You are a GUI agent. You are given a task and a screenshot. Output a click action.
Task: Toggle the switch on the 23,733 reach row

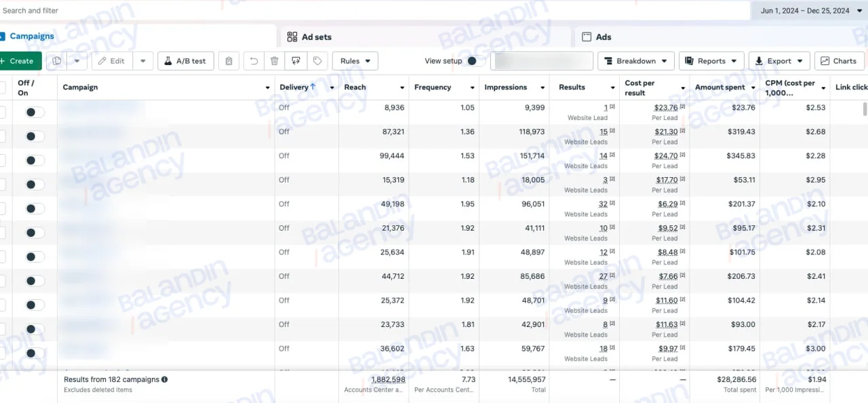[35, 329]
